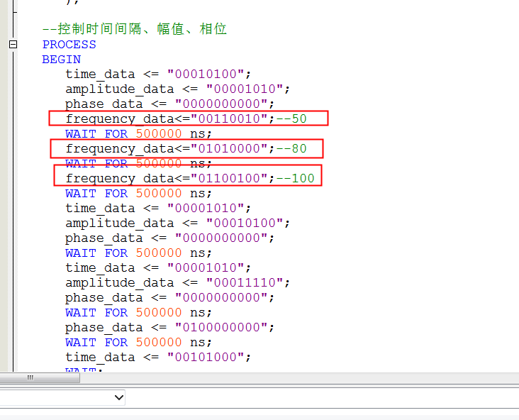Image resolution: width=519 pixels, height=420 pixels.
Task: Click the time_data "00101000" line
Action: [x=158, y=358]
